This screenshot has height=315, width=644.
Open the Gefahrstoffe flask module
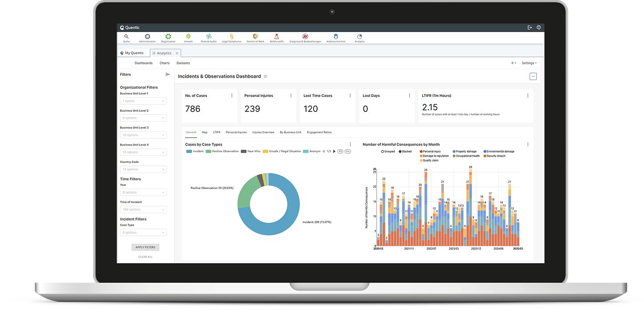(x=277, y=37)
